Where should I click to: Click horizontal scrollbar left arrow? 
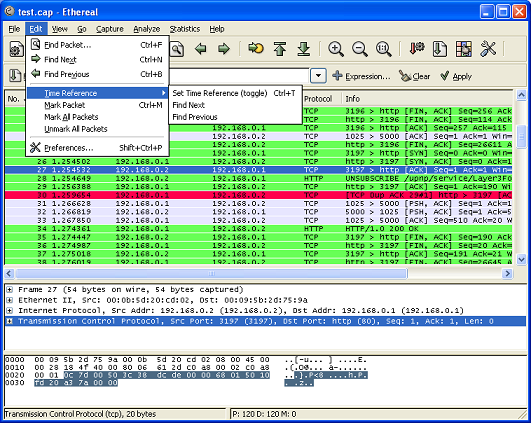[x=9, y=274]
